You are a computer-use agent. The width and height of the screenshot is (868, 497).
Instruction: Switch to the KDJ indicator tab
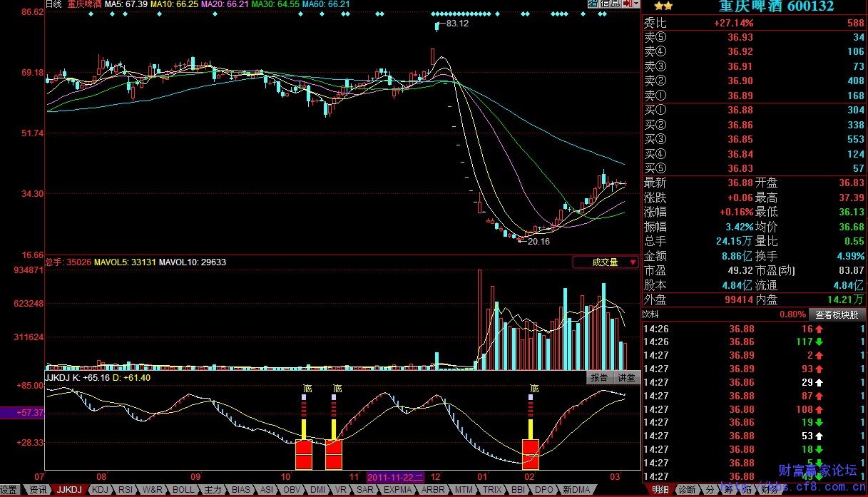tap(101, 490)
